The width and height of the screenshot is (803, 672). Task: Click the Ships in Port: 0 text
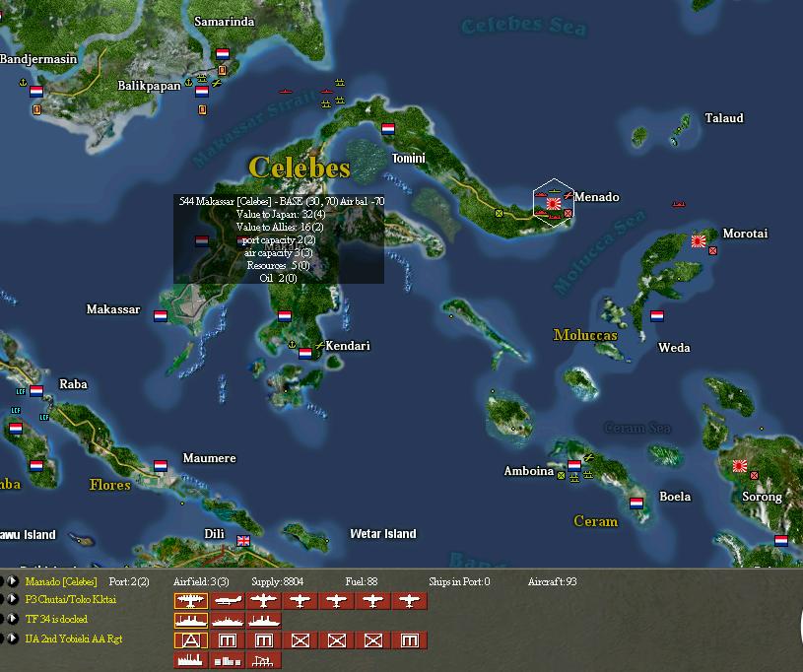[x=459, y=582]
